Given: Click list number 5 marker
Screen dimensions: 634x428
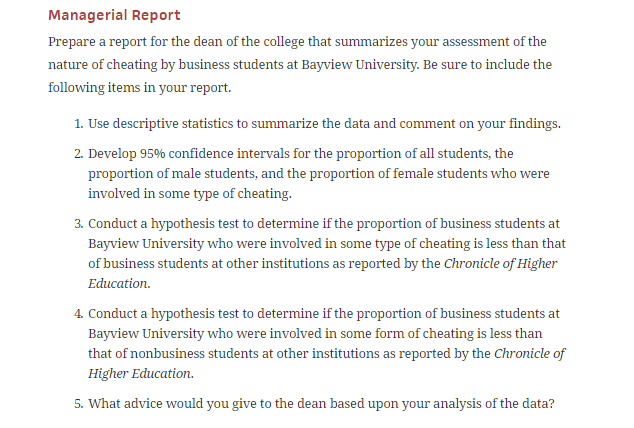Looking at the screenshot, I should tap(77, 404).
